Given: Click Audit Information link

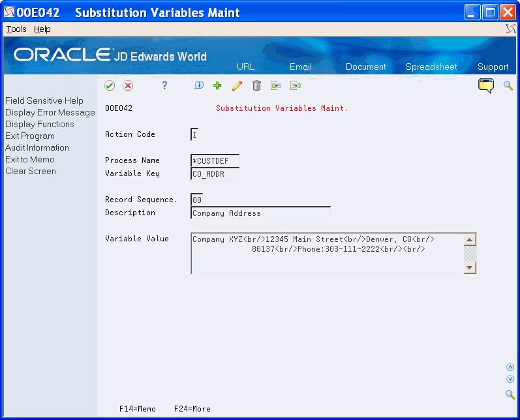Looking at the screenshot, I should (x=37, y=147).
